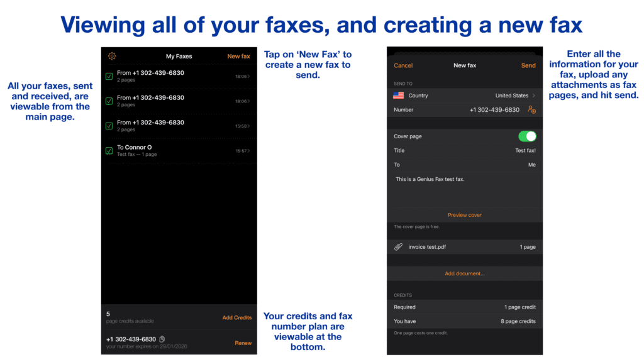The height and width of the screenshot is (362, 644).
Task: Toggle the checkbox on the second 18:06 fax
Action: coord(109,101)
